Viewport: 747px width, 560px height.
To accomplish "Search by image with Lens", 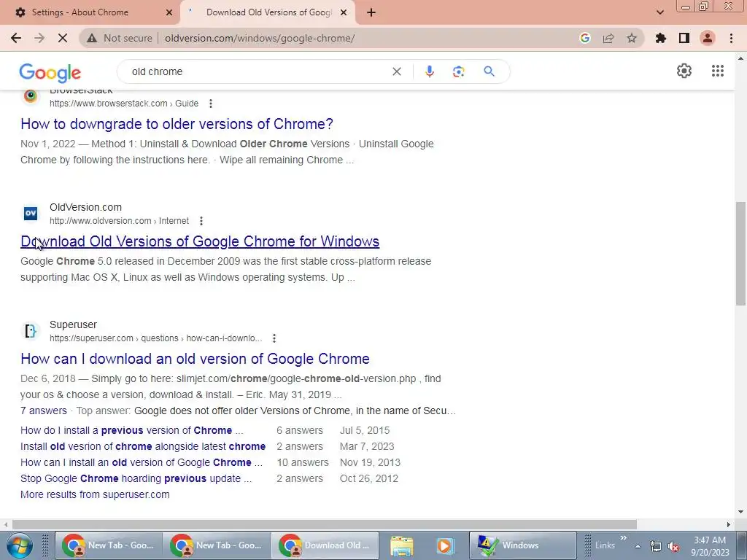I will click(x=458, y=71).
